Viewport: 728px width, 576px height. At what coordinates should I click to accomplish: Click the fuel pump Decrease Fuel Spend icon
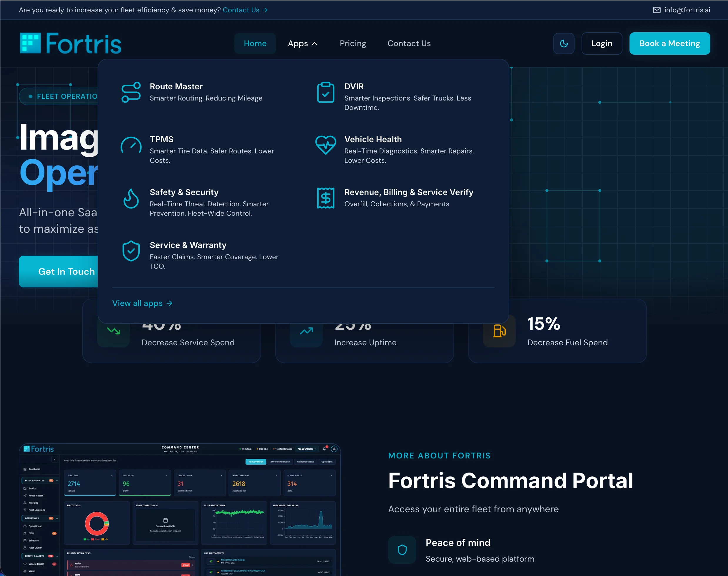tap(499, 331)
